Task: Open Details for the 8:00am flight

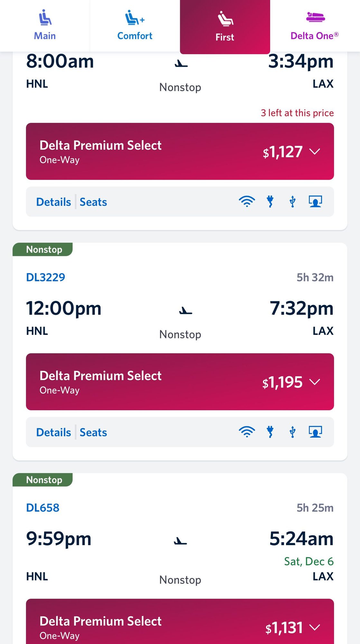Action: click(53, 202)
